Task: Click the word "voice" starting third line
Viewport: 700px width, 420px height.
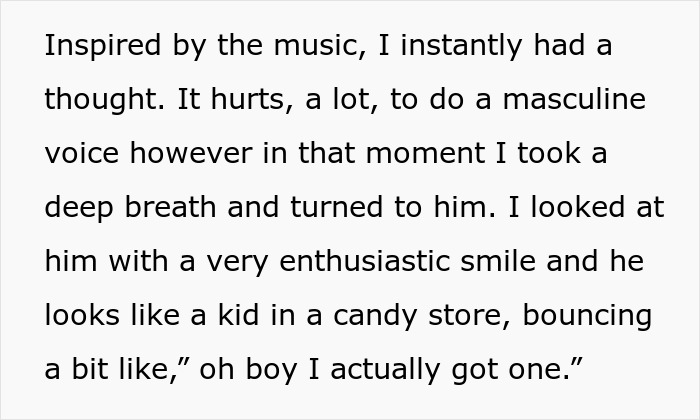Action: [x=80, y=155]
